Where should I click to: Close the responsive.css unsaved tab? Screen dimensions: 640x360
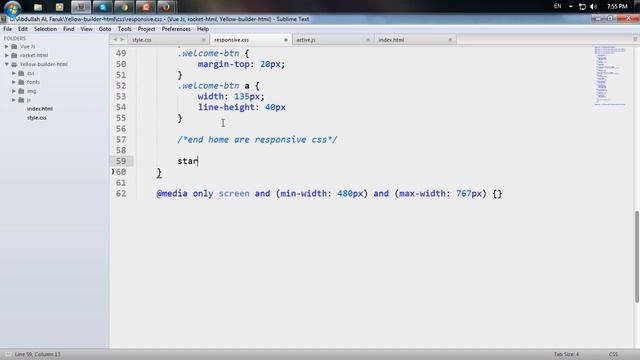pyautogui.click(x=286, y=40)
